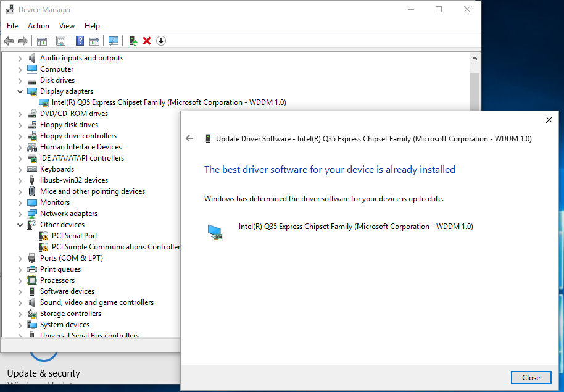Select Mice and other pointing devices

point(93,191)
